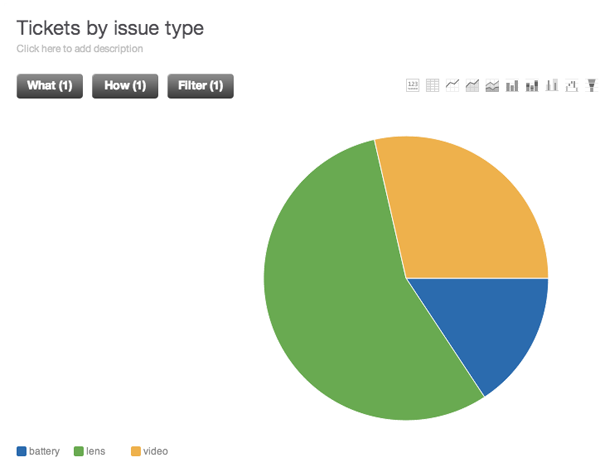
Task: Select the filled area chart icon
Action: click(472, 86)
